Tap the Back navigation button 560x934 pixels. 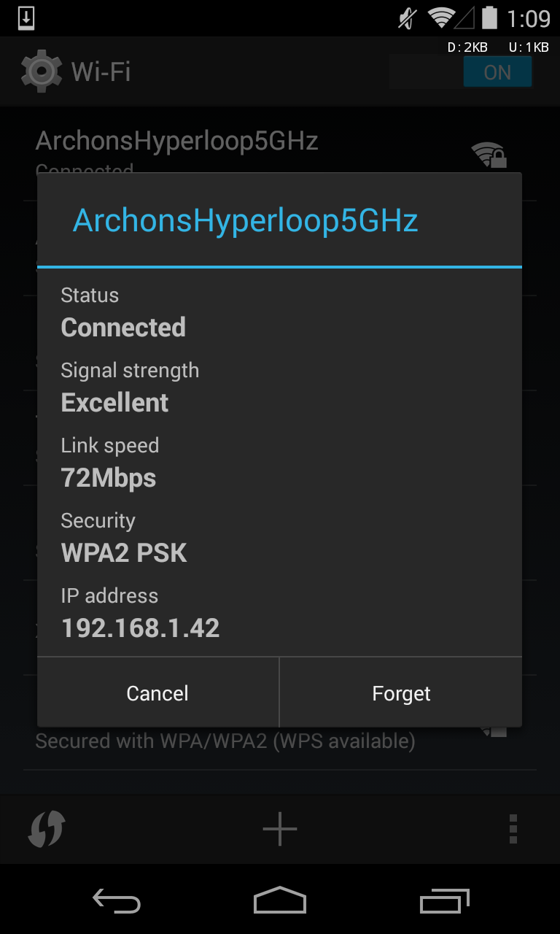click(115, 901)
